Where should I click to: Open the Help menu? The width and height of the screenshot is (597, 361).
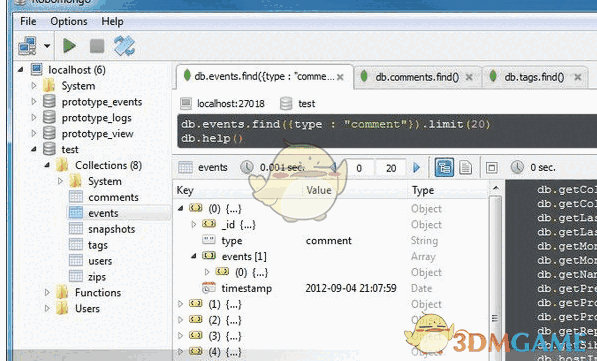coord(112,21)
